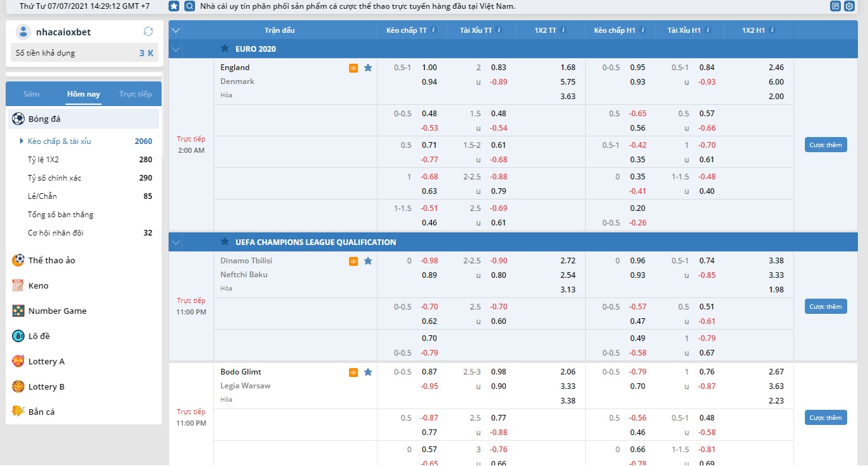Open Tỷ số chính xác bet type
Image resolution: width=868 pixels, height=466 pixels.
[54, 178]
